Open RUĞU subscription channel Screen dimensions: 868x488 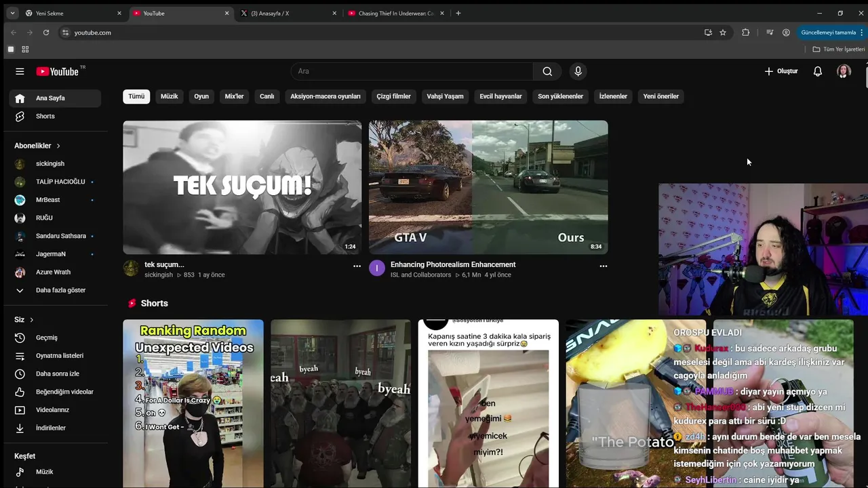click(55, 218)
